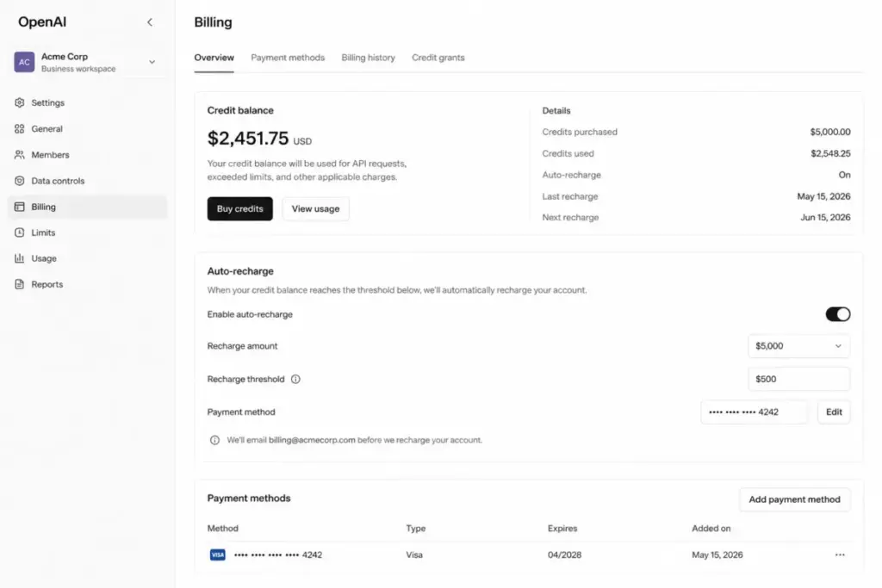Click the Expires column header
This screenshot has width=882, height=588.
pyautogui.click(x=562, y=529)
